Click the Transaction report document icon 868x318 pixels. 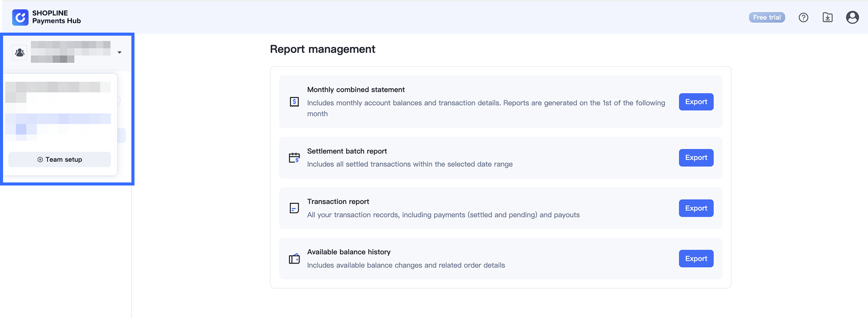click(294, 208)
